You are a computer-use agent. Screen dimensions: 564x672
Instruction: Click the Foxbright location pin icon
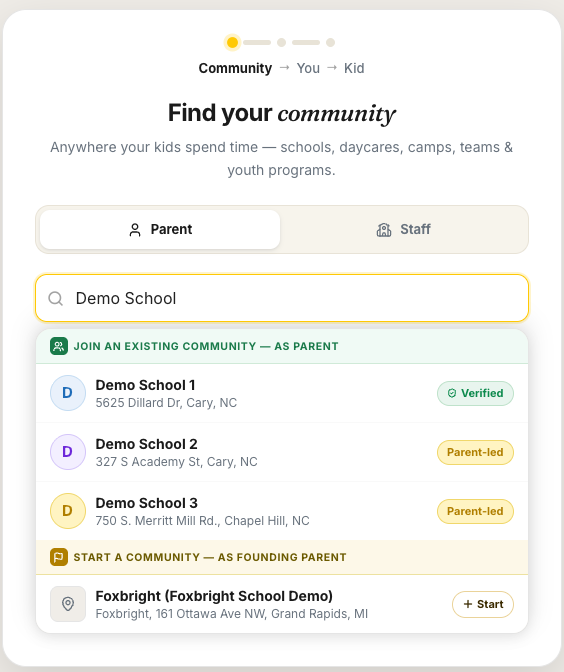(68, 604)
